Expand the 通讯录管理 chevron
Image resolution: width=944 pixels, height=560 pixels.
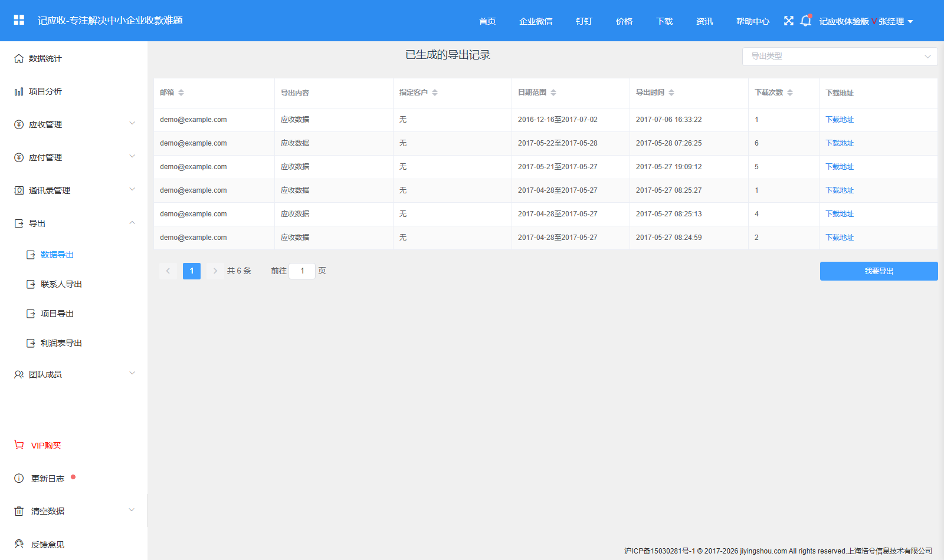132,189
